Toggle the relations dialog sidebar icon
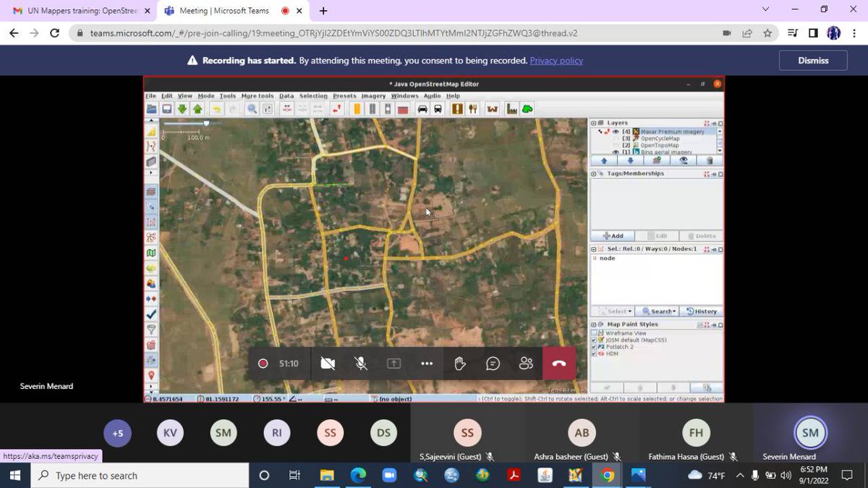This screenshot has height=488, width=868. pyautogui.click(x=151, y=237)
